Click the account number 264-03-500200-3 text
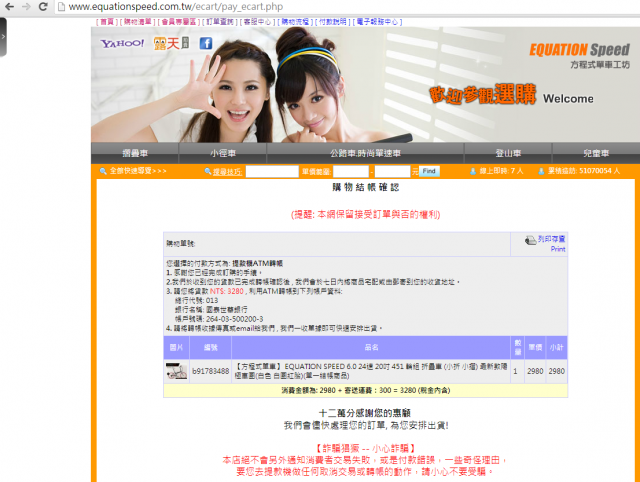640x482 pixels. 235,319
